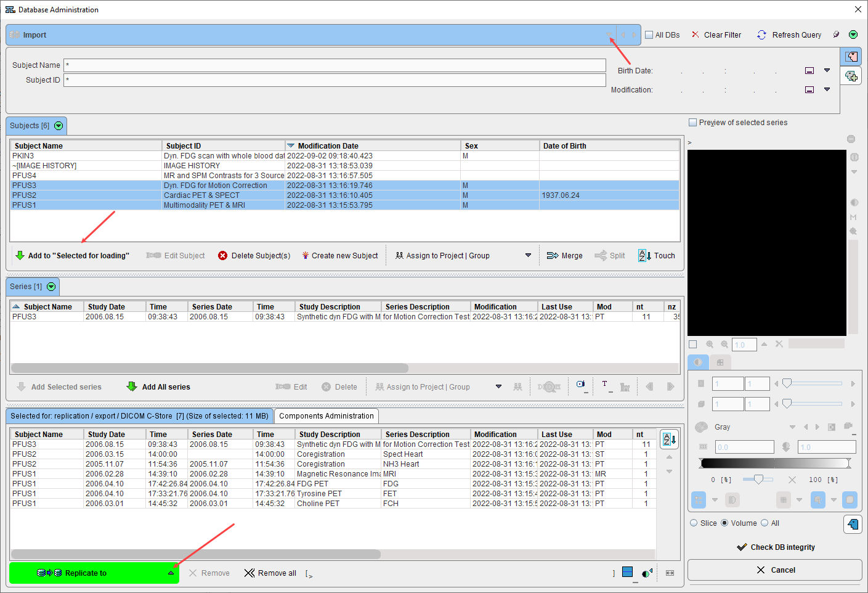The width and height of the screenshot is (868, 593).
Task: Open the first side panel icon right of Import bar
Action: click(x=851, y=57)
